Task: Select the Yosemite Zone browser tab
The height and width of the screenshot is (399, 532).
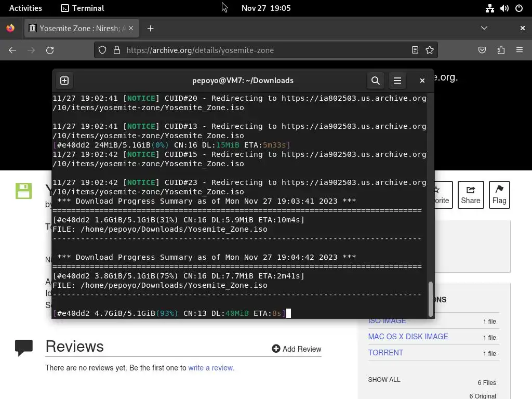Action: pos(81,29)
